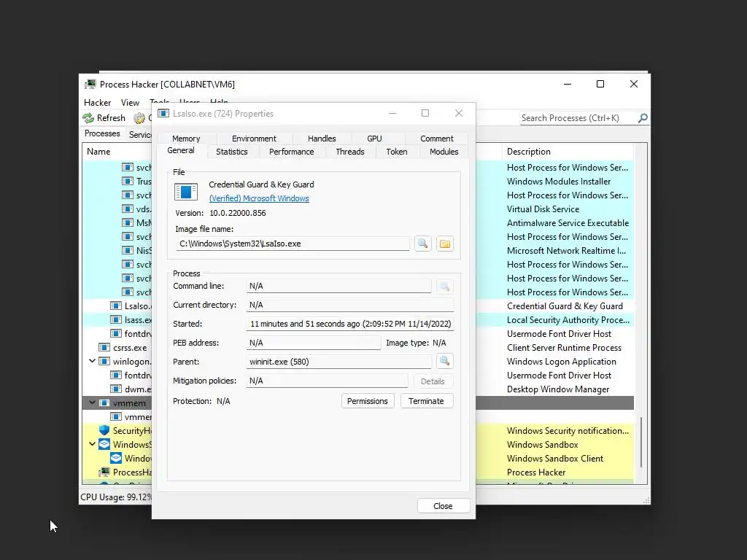
Task: Click the disabled Details button
Action: point(433,381)
